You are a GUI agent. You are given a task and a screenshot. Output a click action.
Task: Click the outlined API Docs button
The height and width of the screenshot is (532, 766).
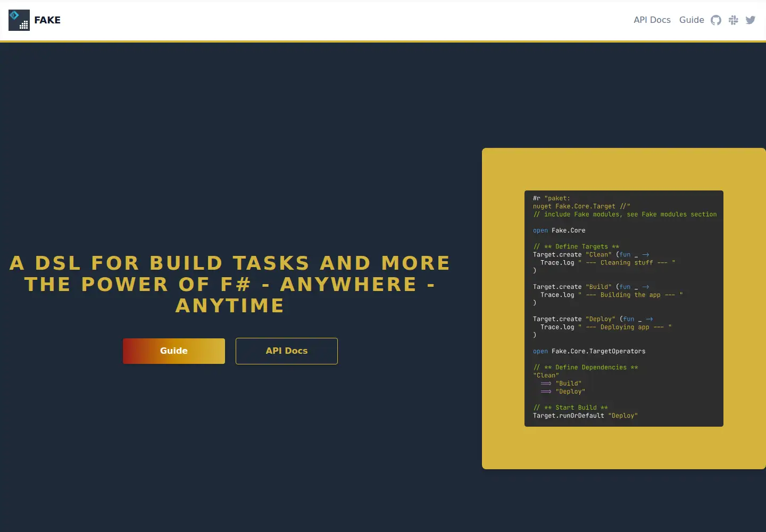(287, 351)
